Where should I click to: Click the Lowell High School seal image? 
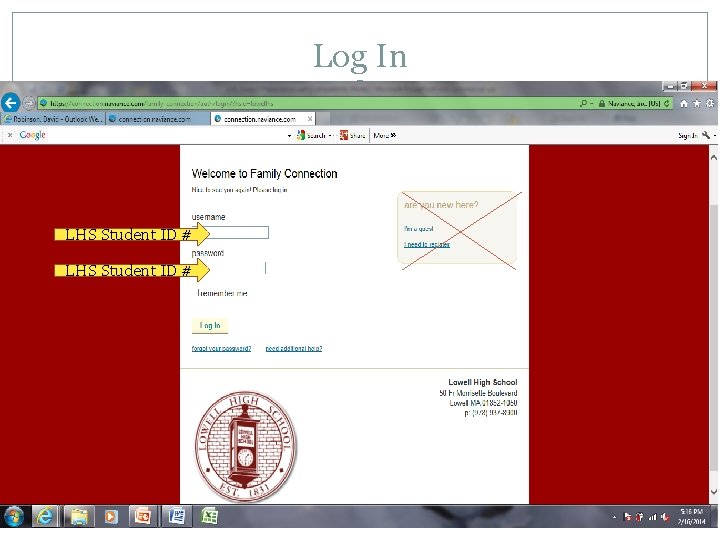(x=246, y=446)
